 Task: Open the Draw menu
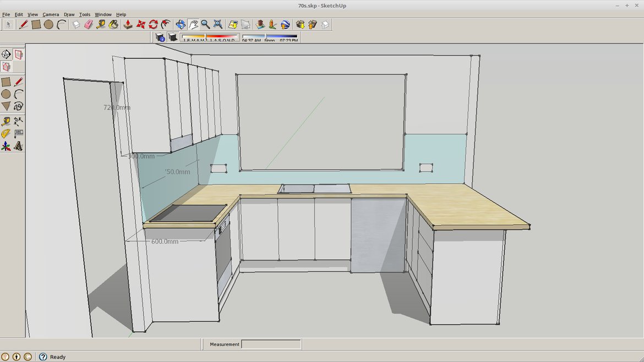pos(69,14)
